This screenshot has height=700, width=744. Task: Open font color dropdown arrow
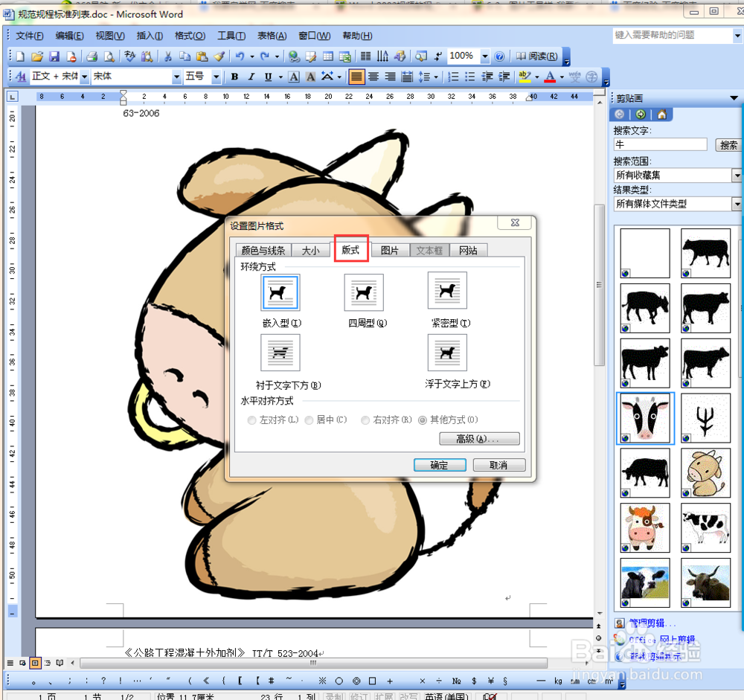point(562,77)
